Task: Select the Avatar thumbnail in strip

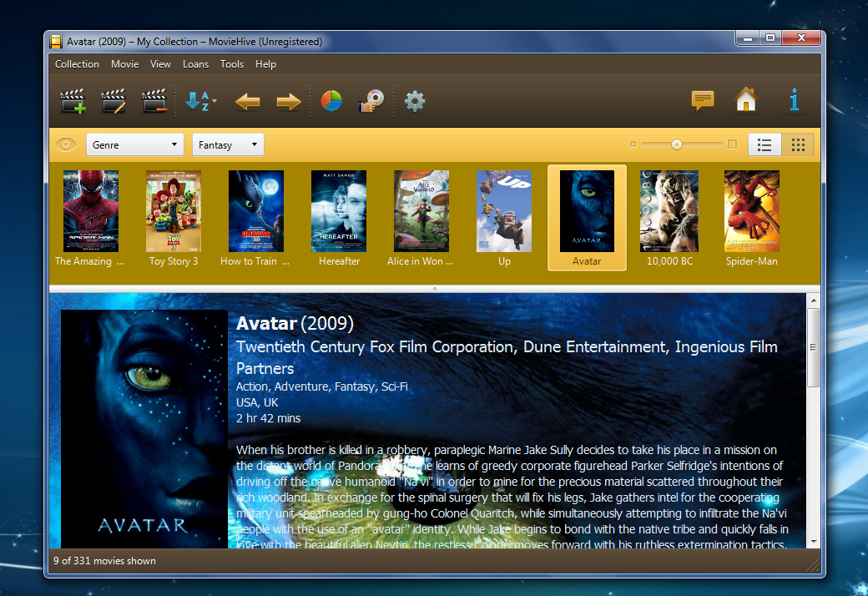Action: point(587,218)
